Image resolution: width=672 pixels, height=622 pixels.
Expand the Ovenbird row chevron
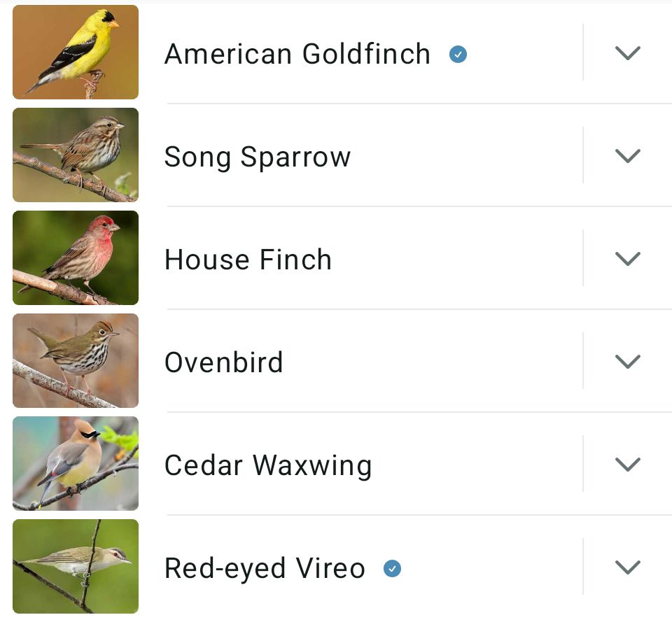[627, 362]
